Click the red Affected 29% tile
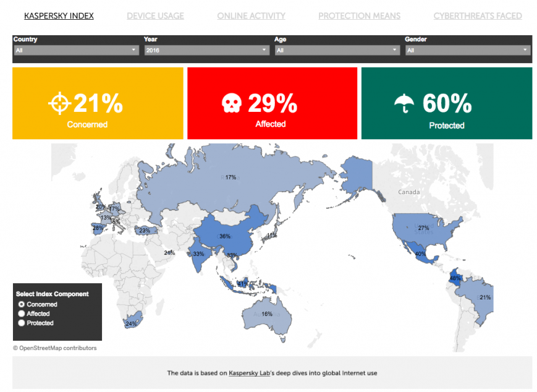The height and width of the screenshot is (392, 537). tap(273, 103)
